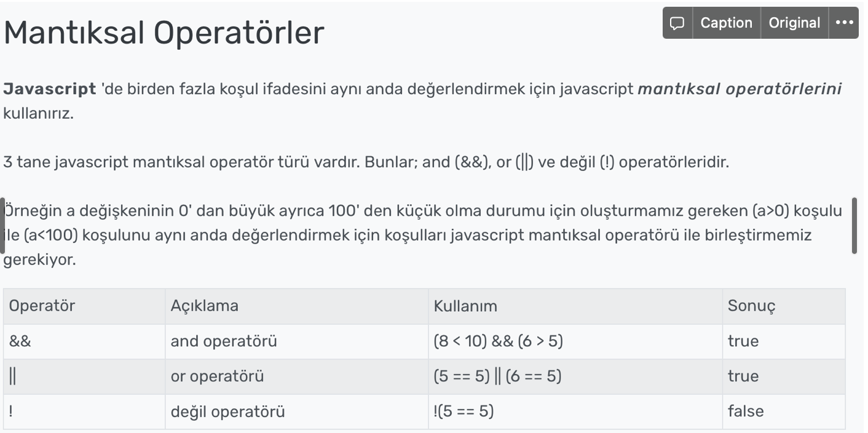Select the Açıklama column header
868x433 pixels.
coord(297,306)
